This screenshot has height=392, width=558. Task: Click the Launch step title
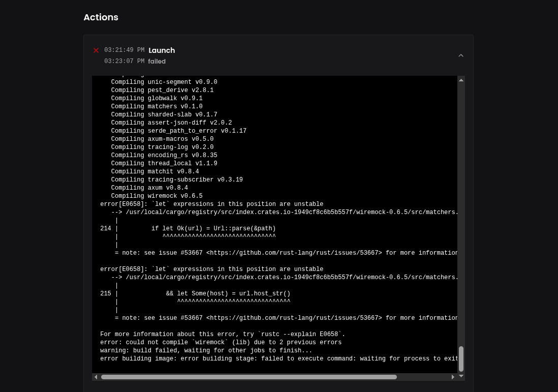coord(162,50)
